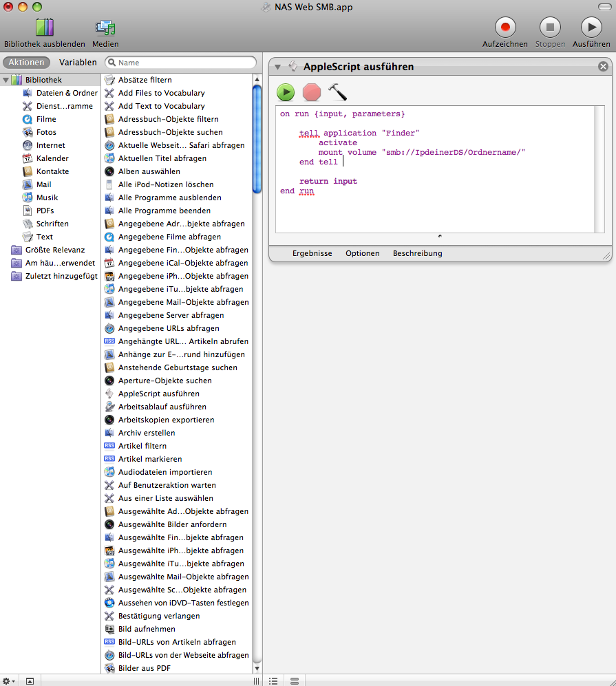
Task: Stop script with the red stop icon
Action: [x=312, y=92]
